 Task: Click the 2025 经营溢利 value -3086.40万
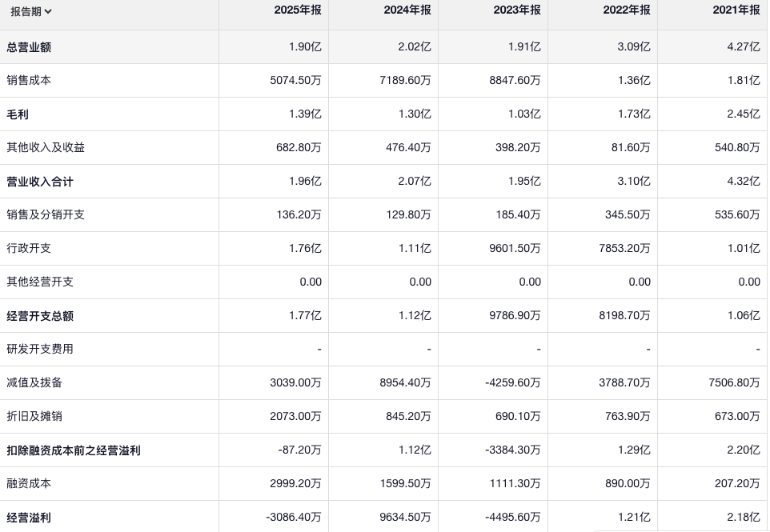[x=293, y=518]
